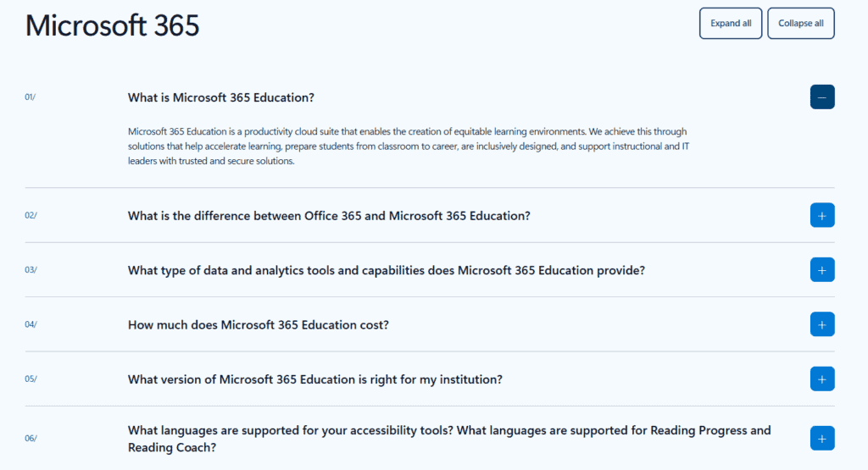This screenshot has height=470, width=868.
Task: Expand the data and analytics tools question
Action: (386, 270)
